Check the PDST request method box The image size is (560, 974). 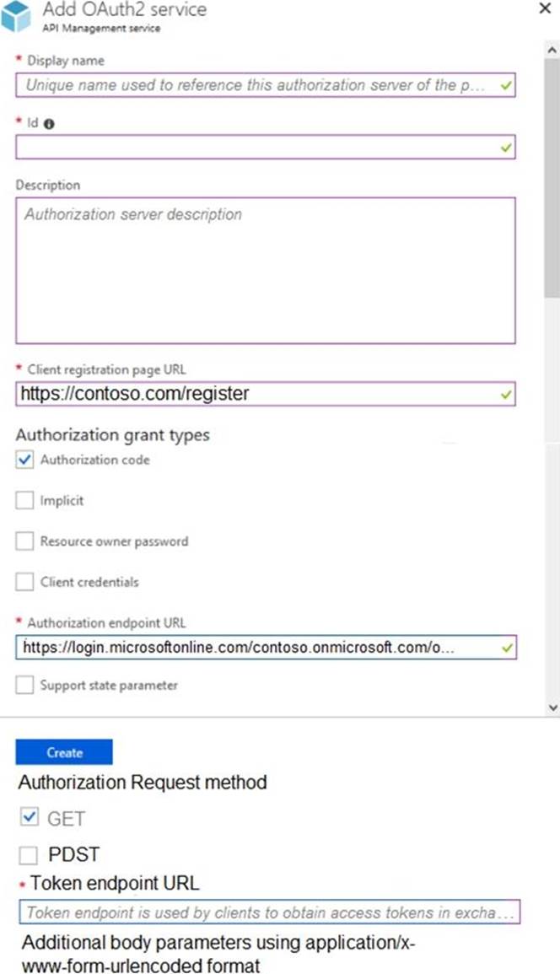30,855
